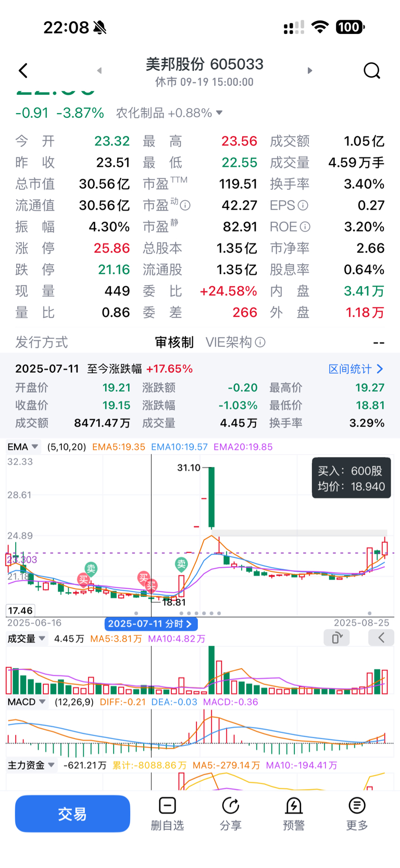Open the MACD indicator dropdown
This screenshot has height=868, width=400.
tap(27, 702)
